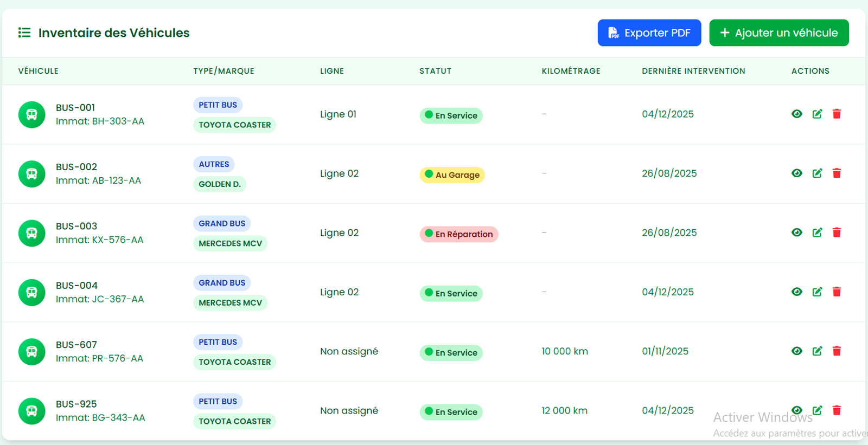Select the KILOMÉTRAGE column header

tap(571, 71)
